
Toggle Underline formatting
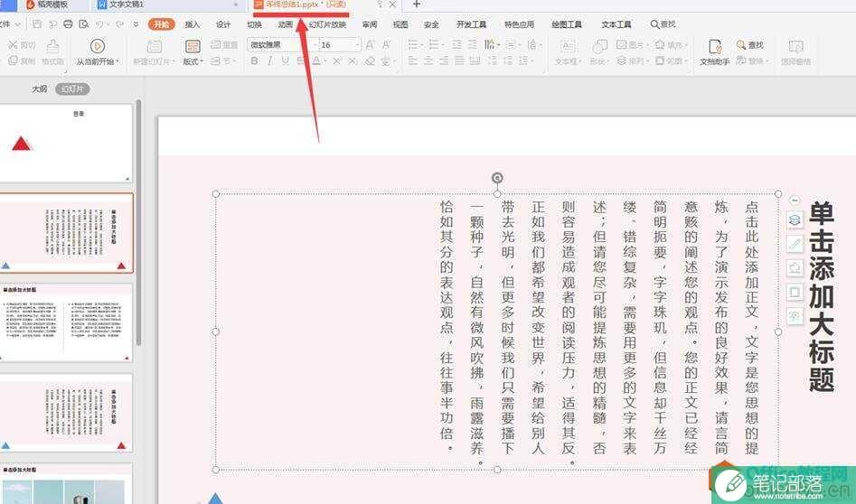pos(285,61)
